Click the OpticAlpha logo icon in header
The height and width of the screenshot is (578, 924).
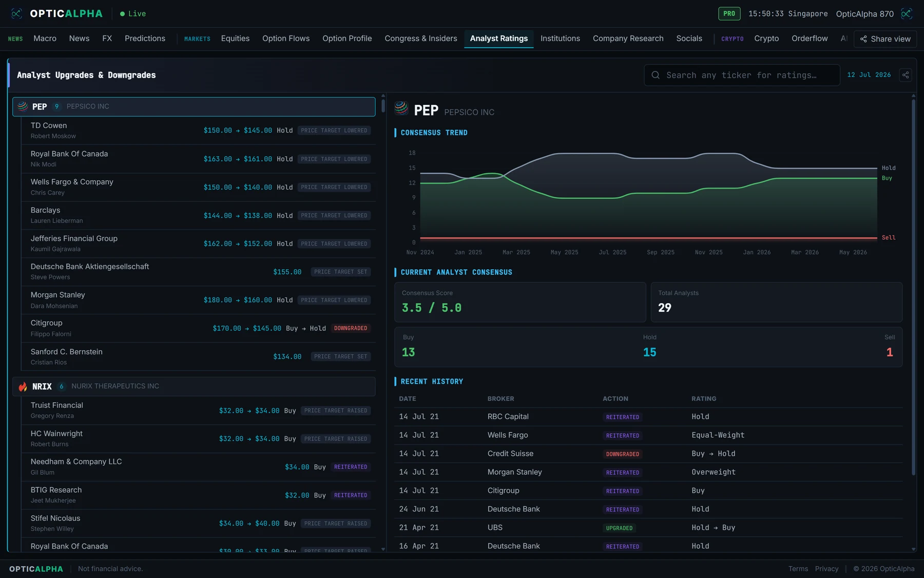(16, 14)
